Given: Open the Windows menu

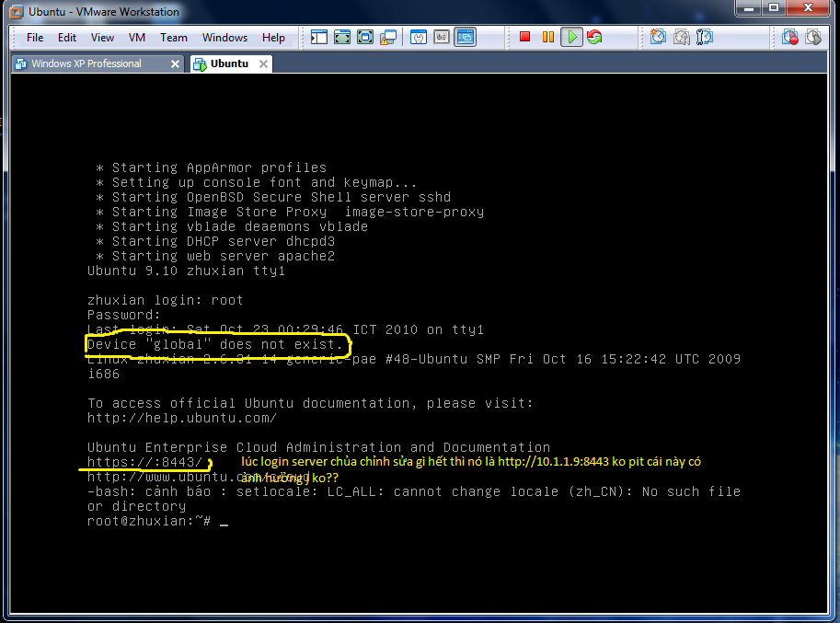Looking at the screenshot, I should point(224,38).
